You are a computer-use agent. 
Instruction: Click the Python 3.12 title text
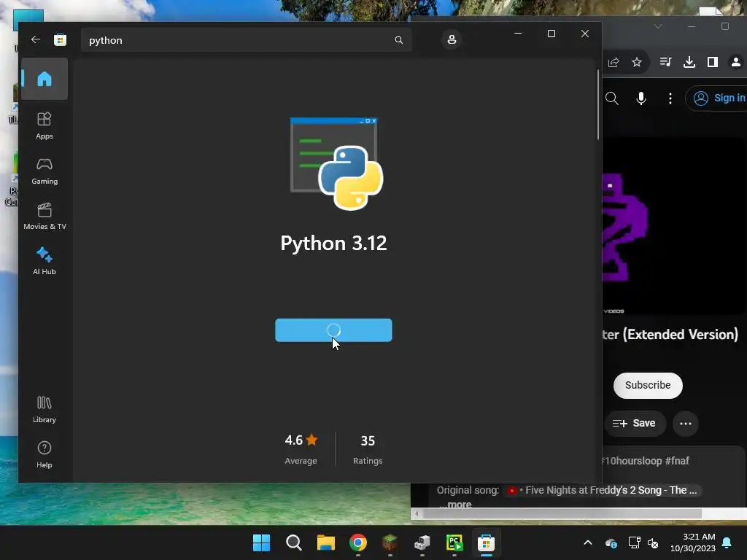point(333,244)
